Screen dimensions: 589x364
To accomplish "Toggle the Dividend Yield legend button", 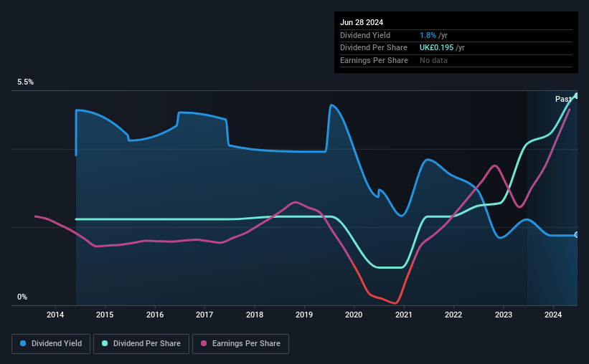I will click(51, 344).
